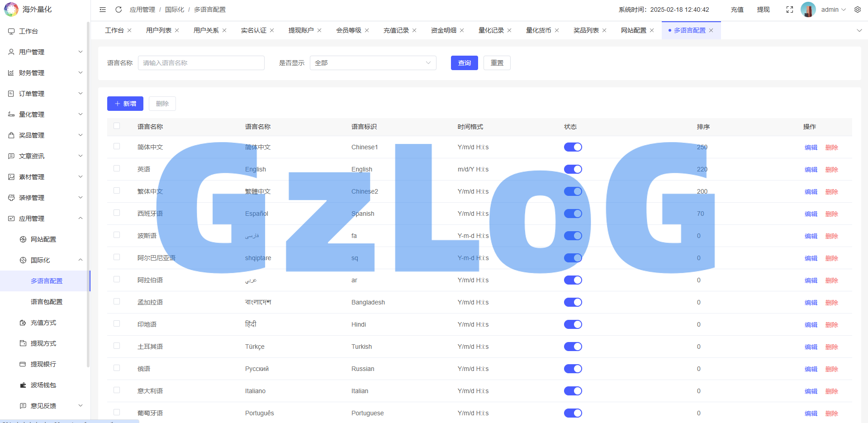Viewport: 868px width, 423px height.
Task: Click the admin avatar image
Action: pos(808,10)
